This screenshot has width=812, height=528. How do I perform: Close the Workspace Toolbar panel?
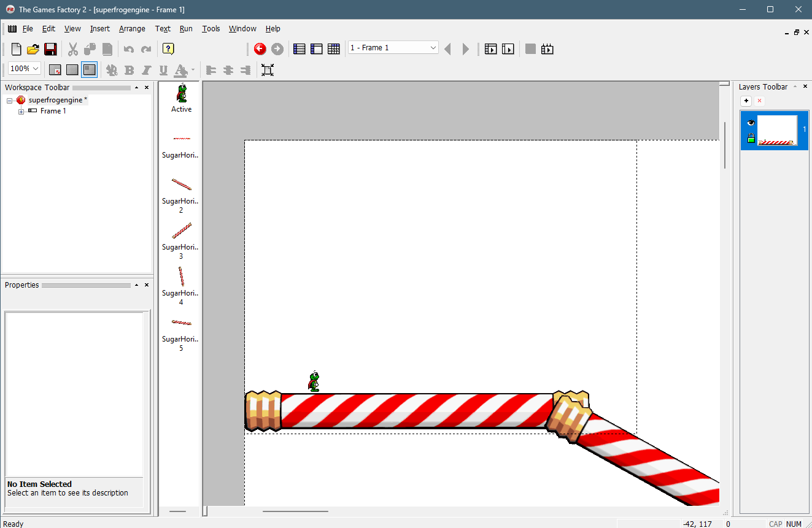(147, 88)
